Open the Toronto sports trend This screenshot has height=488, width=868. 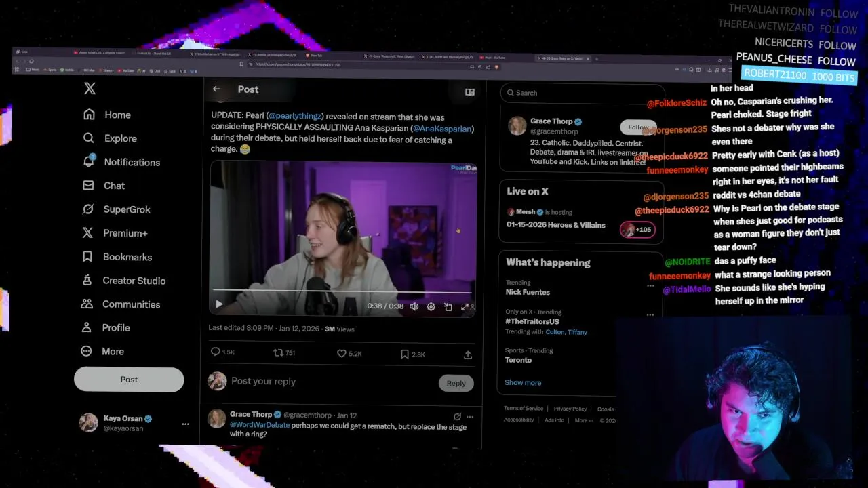coord(518,360)
